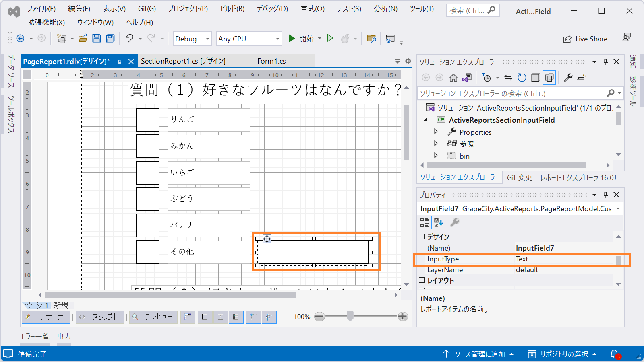Open the 拡張機能(X) menu

[x=46, y=22]
